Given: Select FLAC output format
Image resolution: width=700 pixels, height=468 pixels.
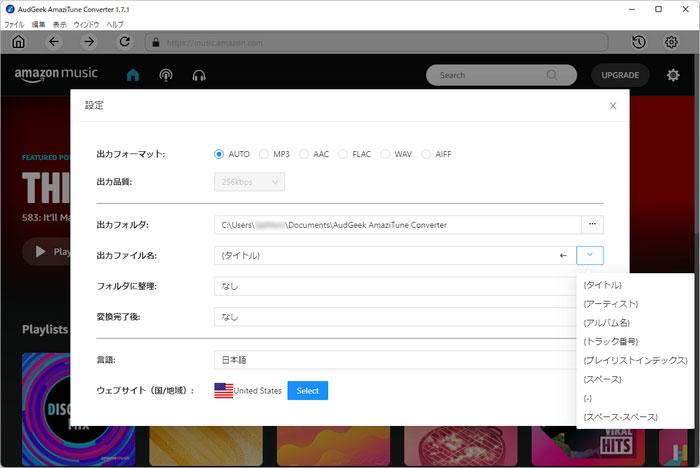Looking at the screenshot, I should pos(343,154).
